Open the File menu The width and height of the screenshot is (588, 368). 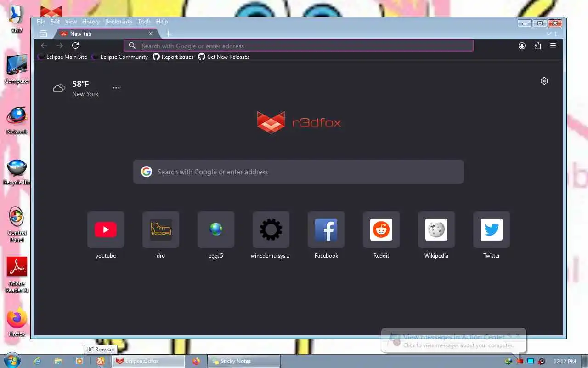41,22
